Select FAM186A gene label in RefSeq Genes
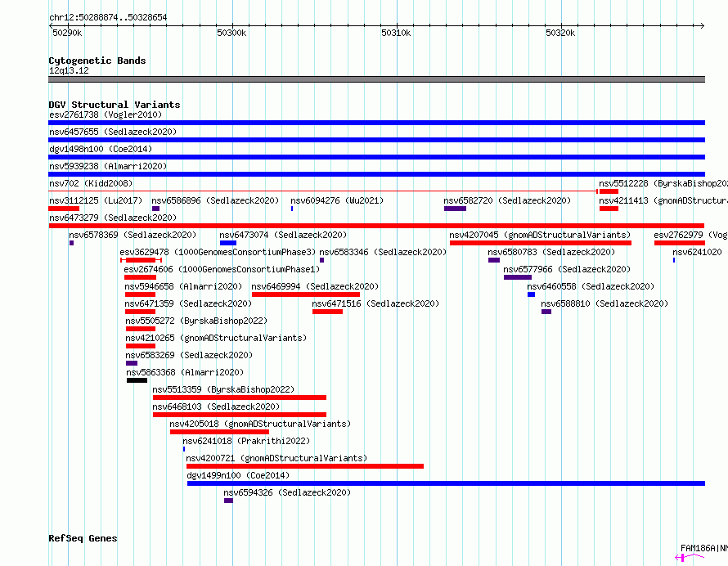The height and width of the screenshot is (566, 728). click(703, 548)
